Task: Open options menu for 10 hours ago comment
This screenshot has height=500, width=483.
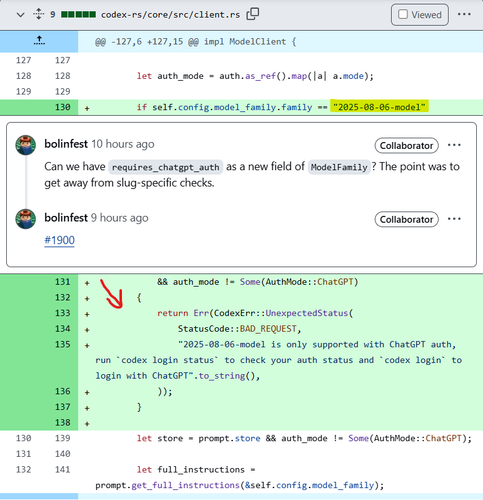Action: 454,145
